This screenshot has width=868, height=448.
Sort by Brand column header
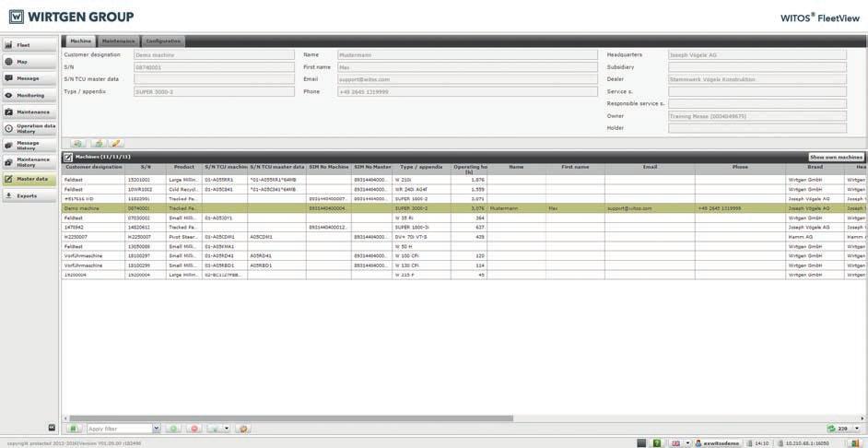[x=815, y=167]
